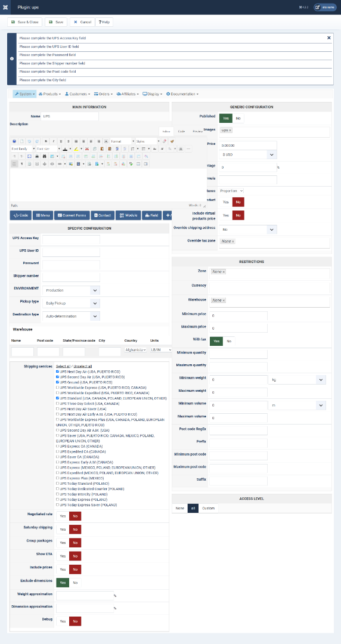
Task: Click the binoculars Find icon in editor
Action: [x=44, y=156]
